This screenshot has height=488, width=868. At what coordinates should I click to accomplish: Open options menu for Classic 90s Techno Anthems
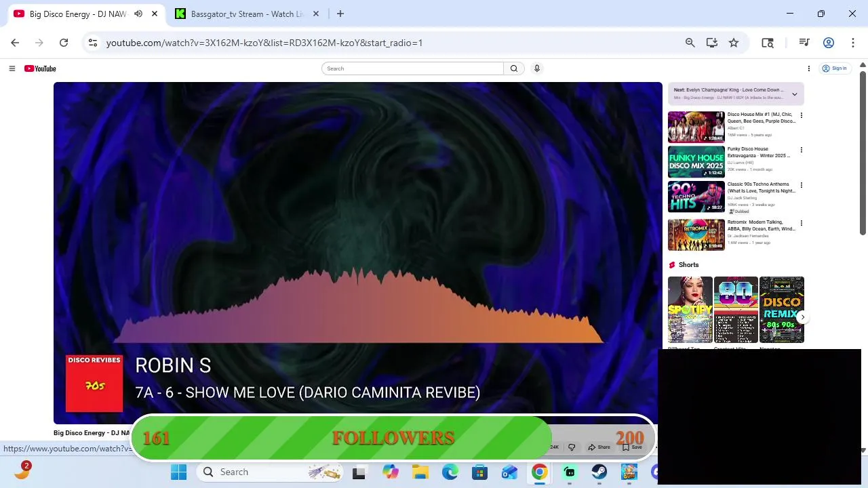tap(801, 185)
